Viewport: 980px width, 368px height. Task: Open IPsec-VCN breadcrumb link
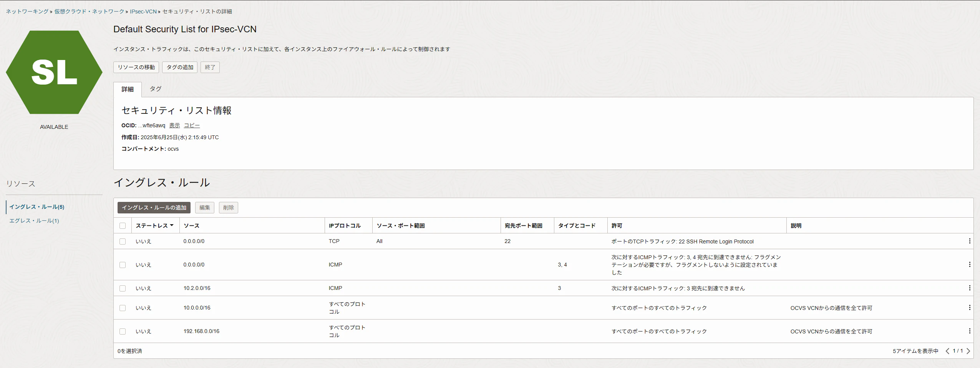[x=143, y=12]
